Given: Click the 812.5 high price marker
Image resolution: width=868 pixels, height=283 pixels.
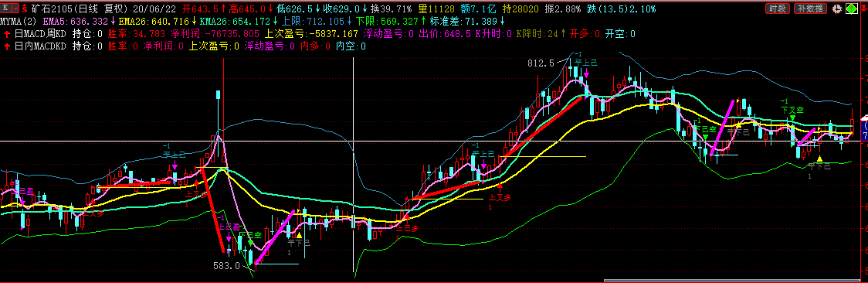Looking at the screenshot, I should click(x=541, y=63).
